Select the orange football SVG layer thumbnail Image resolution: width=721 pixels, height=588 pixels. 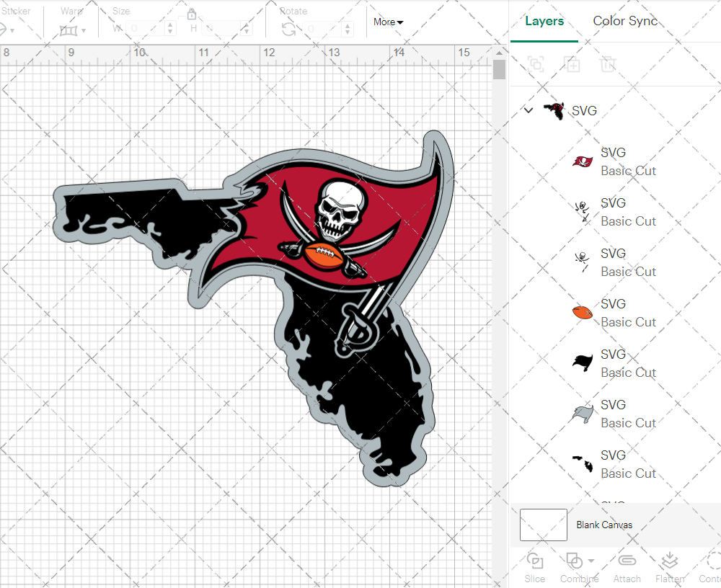coord(582,313)
